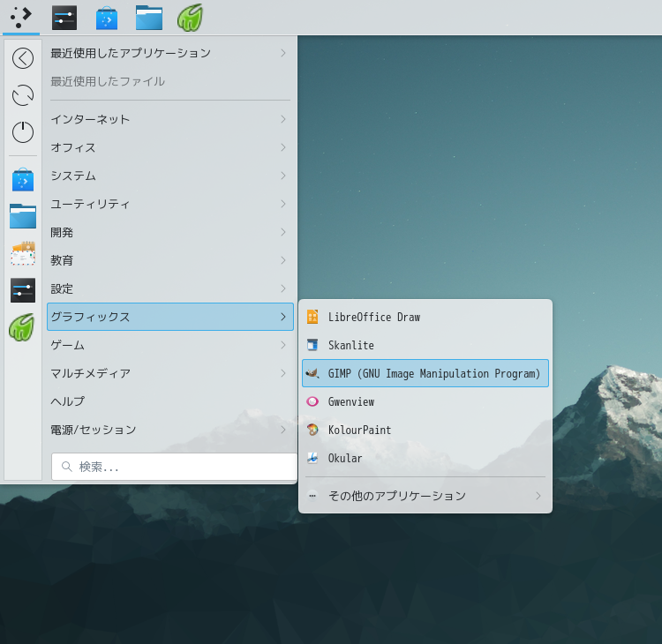Click the LibreOffice Draw icon
This screenshot has height=644, width=662.
(x=312, y=317)
